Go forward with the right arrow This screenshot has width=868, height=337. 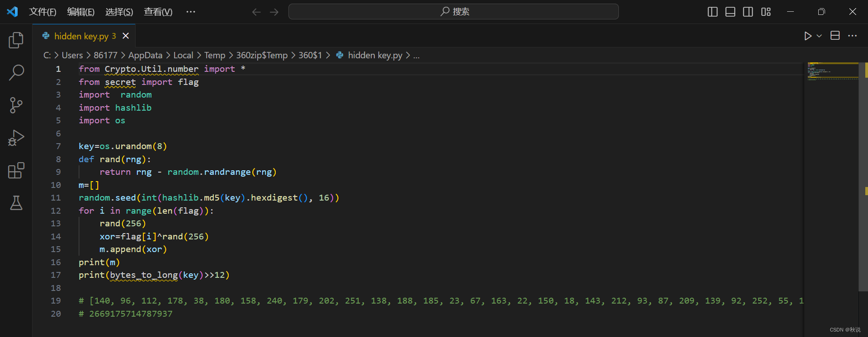[274, 12]
